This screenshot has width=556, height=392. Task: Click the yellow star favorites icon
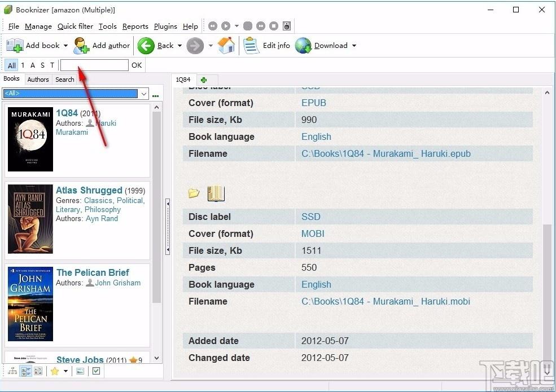[x=55, y=371]
